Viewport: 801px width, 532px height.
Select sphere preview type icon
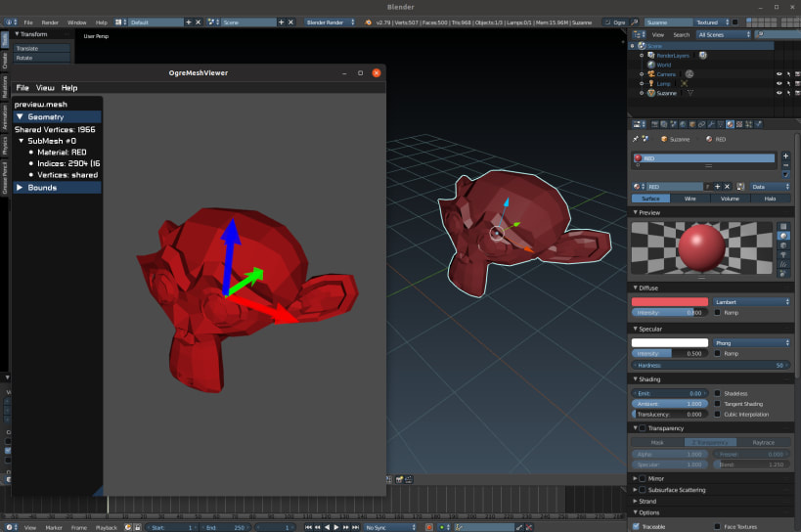[x=783, y=236]
